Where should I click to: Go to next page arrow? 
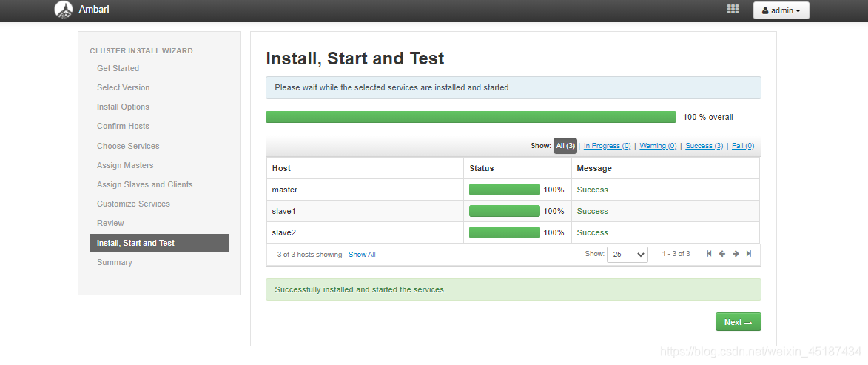click(736, 254)
